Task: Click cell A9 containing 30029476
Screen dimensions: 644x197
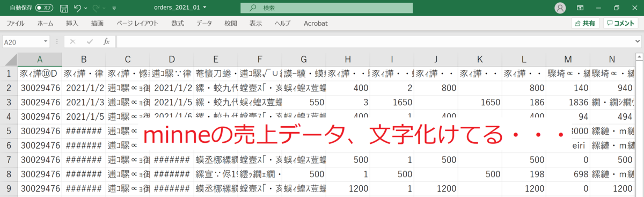Action: pos(40,189)
